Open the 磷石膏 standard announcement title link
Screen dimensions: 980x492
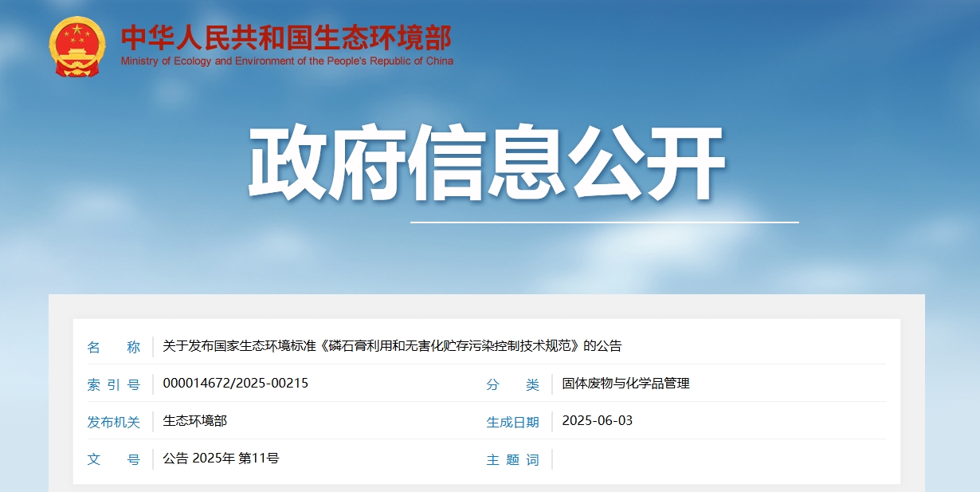[394, 346]
